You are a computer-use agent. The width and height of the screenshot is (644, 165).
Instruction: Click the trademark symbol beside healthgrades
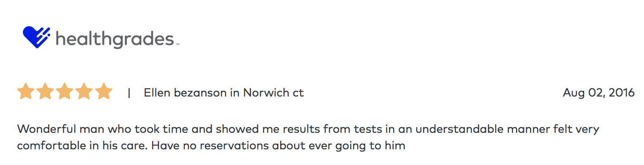pyautogui.click(x=178, y=44)
